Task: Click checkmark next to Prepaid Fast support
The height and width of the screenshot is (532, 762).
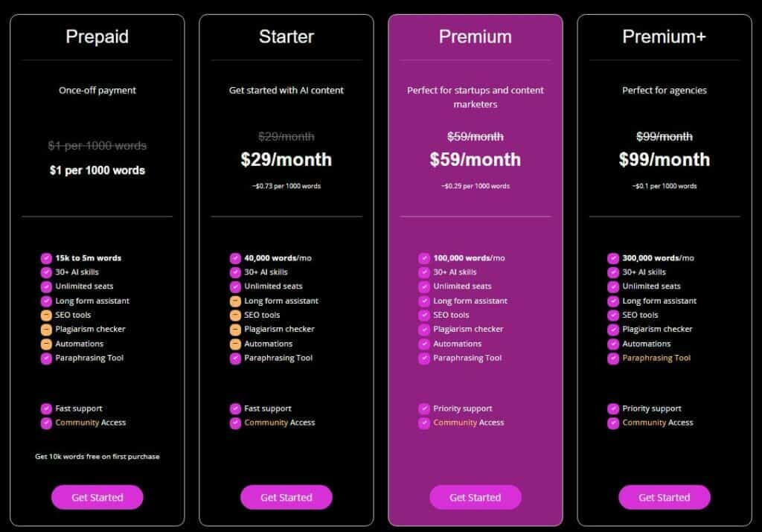Action: click(x=46, y=408)
